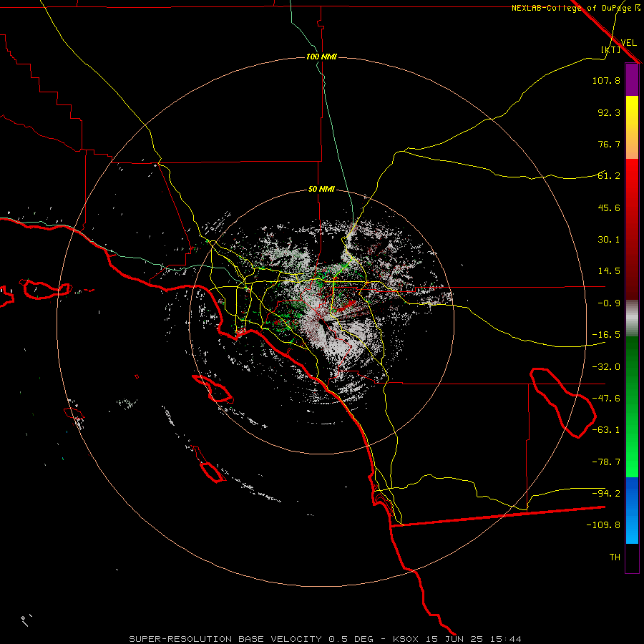Click the VEL label above the color scale
Screen dimensions: 644x644
click(x=629, y=43)
